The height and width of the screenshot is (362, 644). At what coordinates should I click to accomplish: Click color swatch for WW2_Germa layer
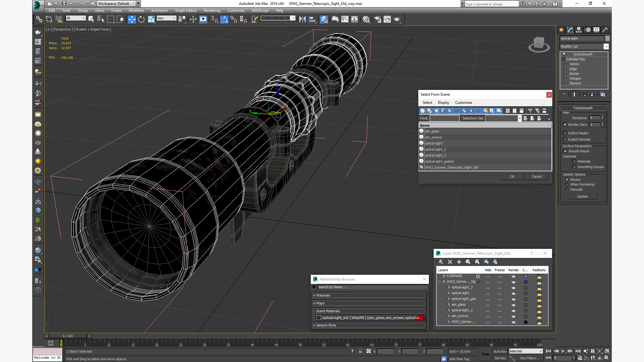[x=526, y=282]
